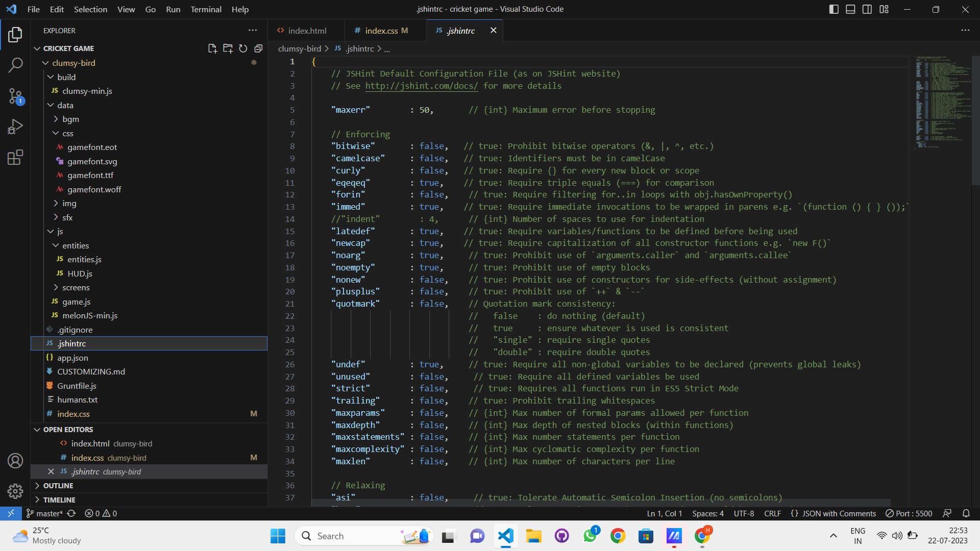Toggle the primary side bar layout button
The height and width of the screenshot is (551, 980).
(x=834, y=9)
